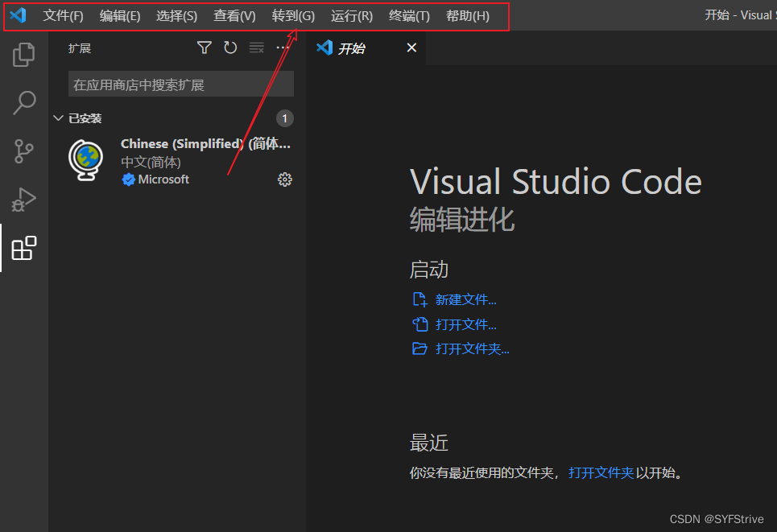This screenshot has width=777, height=532.
Task: Open the 转到(G) menu
Action: coord(293,16)
